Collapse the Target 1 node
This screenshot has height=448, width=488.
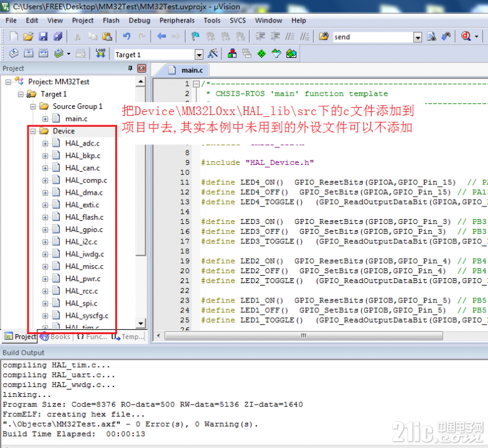tap(21, 95)
